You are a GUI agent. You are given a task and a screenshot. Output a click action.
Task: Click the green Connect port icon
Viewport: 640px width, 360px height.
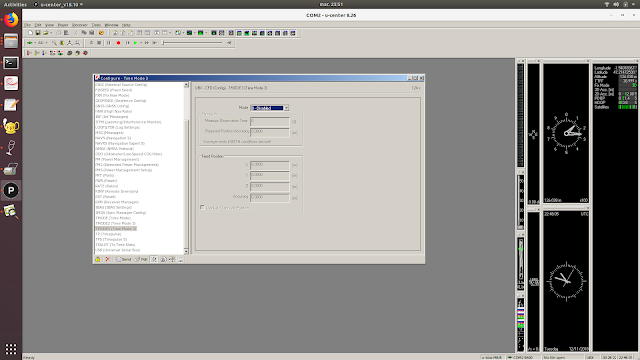[x=29, y=42]
